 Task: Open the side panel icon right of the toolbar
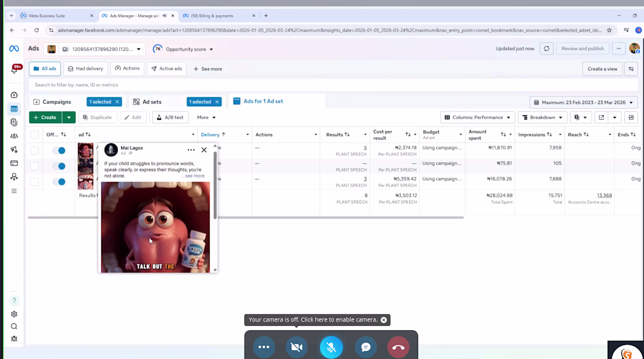click(631, 118)
